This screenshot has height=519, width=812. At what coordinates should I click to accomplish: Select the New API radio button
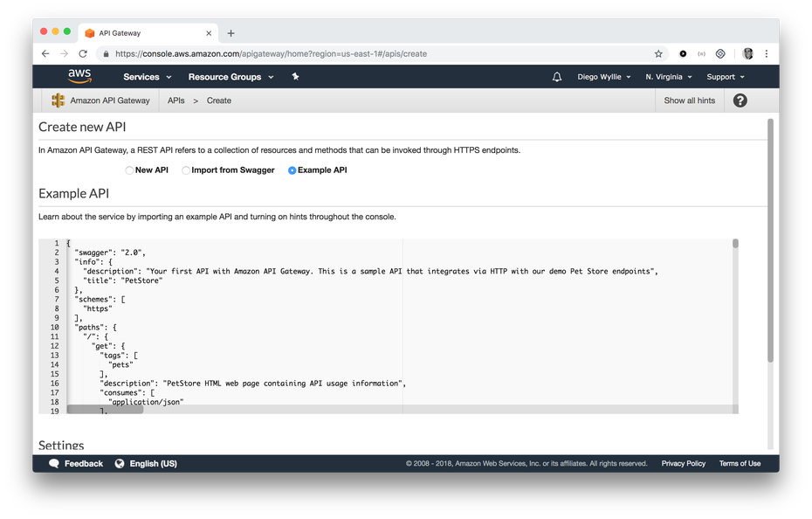pos(129,170)
